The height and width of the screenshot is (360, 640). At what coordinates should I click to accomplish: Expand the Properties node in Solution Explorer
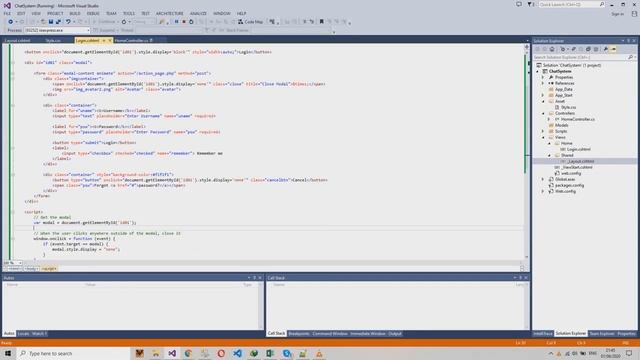(x=543, y=77)
